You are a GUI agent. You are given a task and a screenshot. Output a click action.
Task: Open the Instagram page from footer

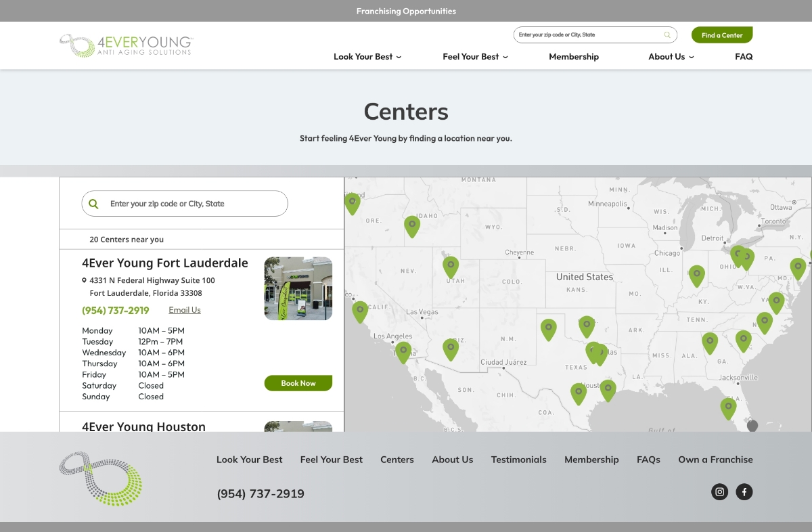pyautogui.click(x=720, y=492)
